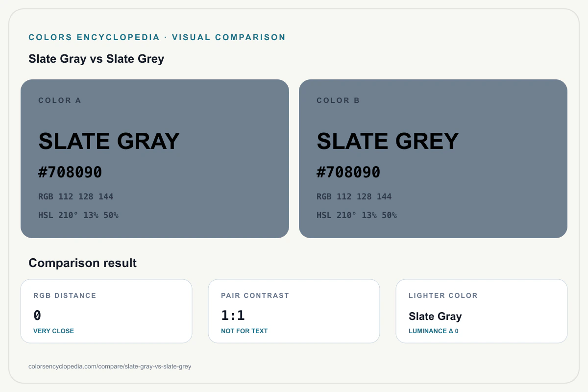The height and width of the screenshot is (392, 588).
Task: Click the colorsencyclopedia.com compare URL
Action: [110, 367]
